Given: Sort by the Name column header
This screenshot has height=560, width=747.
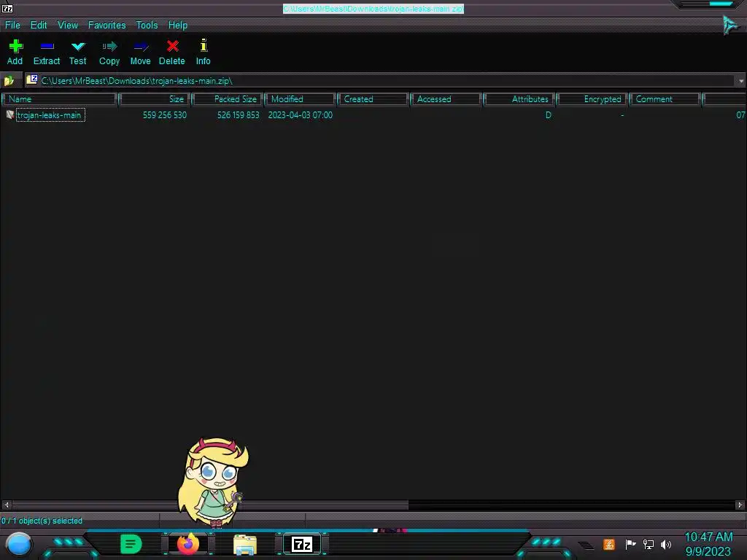Looking at the screenshot, I should [x=60, y=99].
